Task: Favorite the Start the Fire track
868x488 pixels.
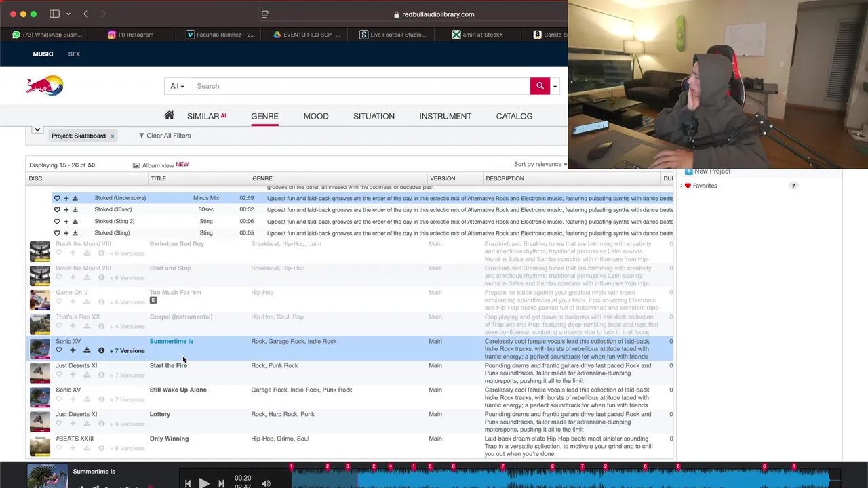Action: point(59,375)
